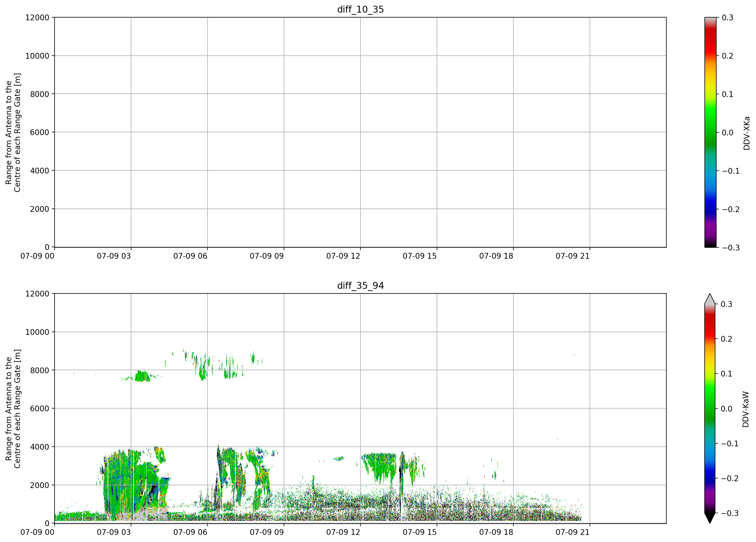Click the black lower arrow of DDV-KaW colorbar

pyautogui.click(x=710, y=518)
